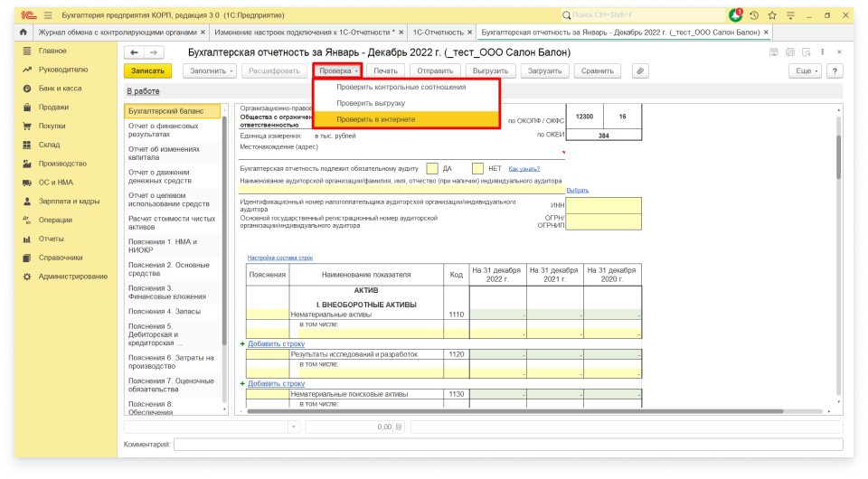Click the Отправить button
Image resolution: width=868 pixels, height=479 pixels.
pos(435,70)
